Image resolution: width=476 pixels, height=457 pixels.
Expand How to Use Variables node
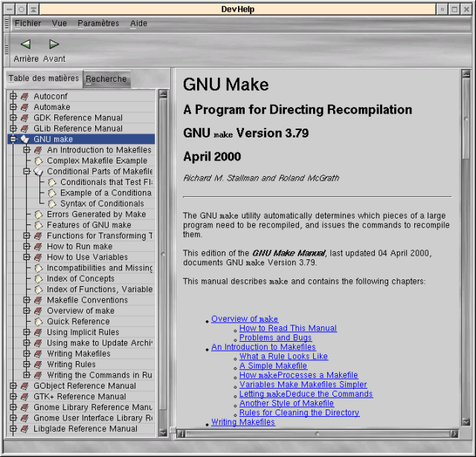click(x=27, y=257)
